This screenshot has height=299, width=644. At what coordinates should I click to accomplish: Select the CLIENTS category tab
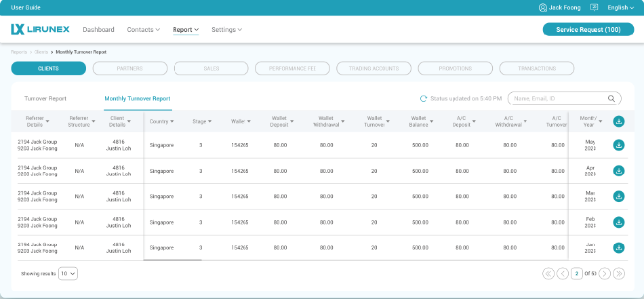click(48, 68)
